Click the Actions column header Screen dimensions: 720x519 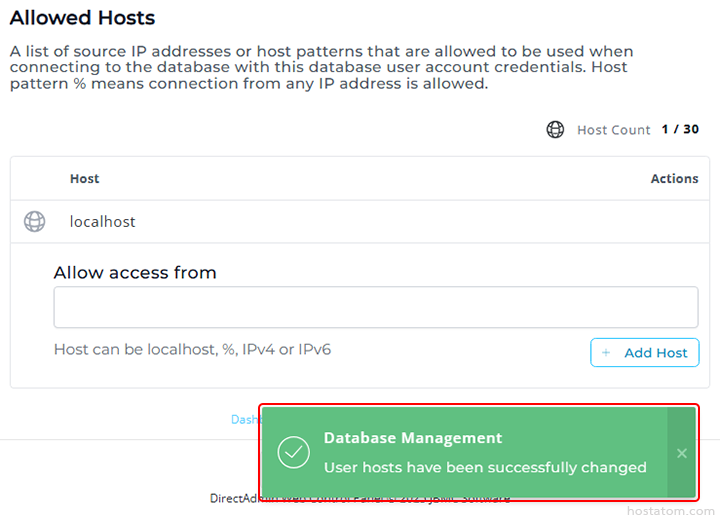[x=674, y=179]
